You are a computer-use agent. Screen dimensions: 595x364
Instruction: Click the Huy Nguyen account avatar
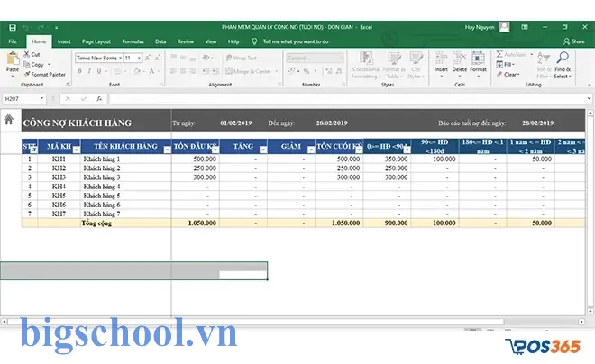point(504,27)
